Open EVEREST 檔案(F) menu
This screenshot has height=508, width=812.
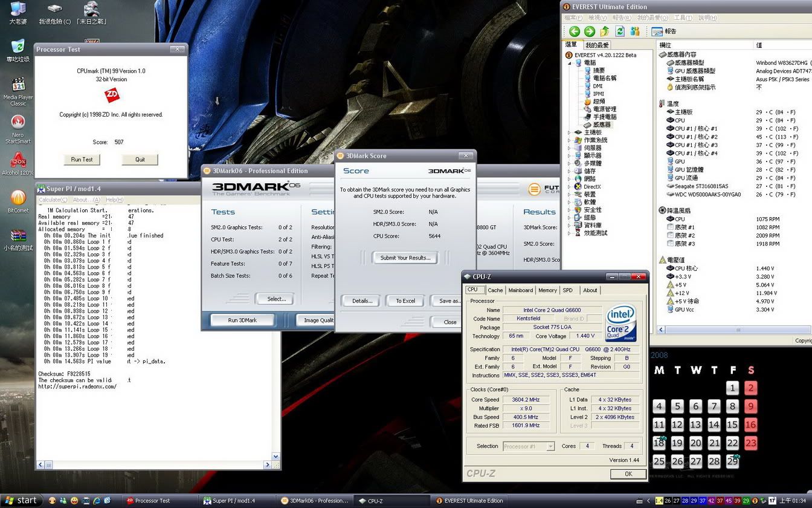tap(573, 18)
